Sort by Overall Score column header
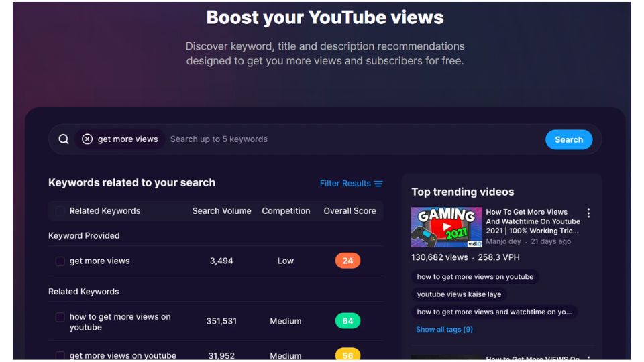 [x=350, y=211]
